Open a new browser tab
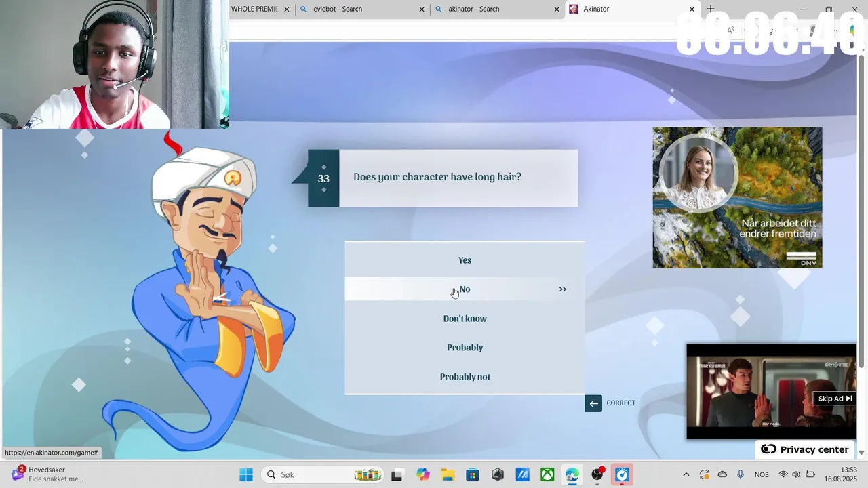The width and height of the screenshot is (868, 488). tap(710, 9)
